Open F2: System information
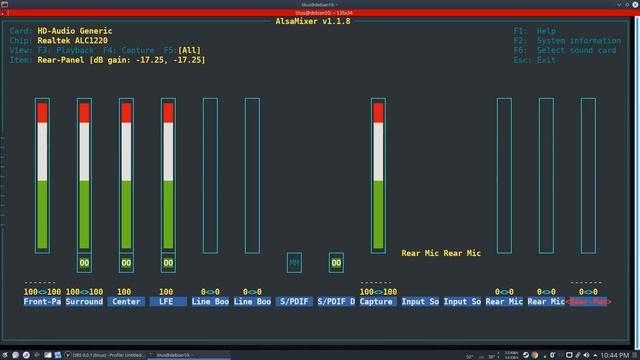640x360 pixels. coord(567,41)
